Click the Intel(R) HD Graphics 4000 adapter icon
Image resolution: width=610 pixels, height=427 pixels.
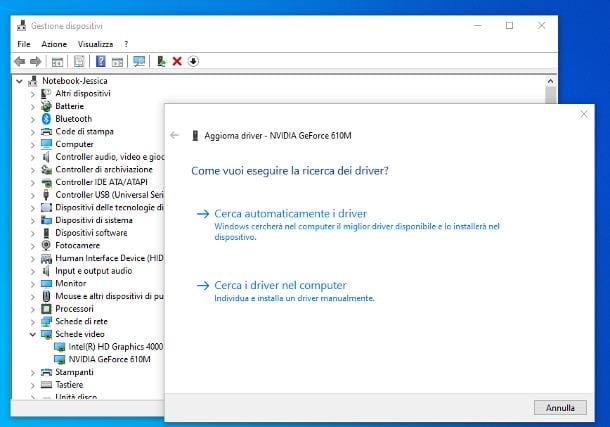pyautogui.click(x=60, y=347)
